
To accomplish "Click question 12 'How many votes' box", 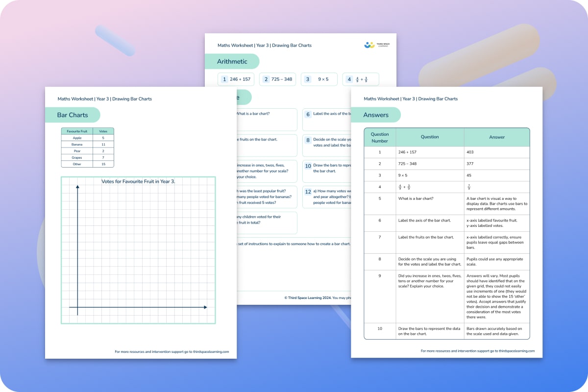I will point(327,197).
